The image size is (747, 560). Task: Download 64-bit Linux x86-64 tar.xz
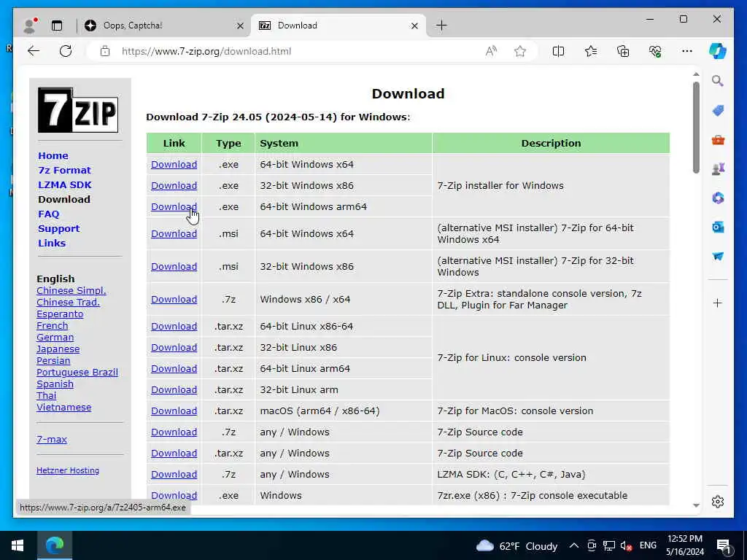click(174, 327)
